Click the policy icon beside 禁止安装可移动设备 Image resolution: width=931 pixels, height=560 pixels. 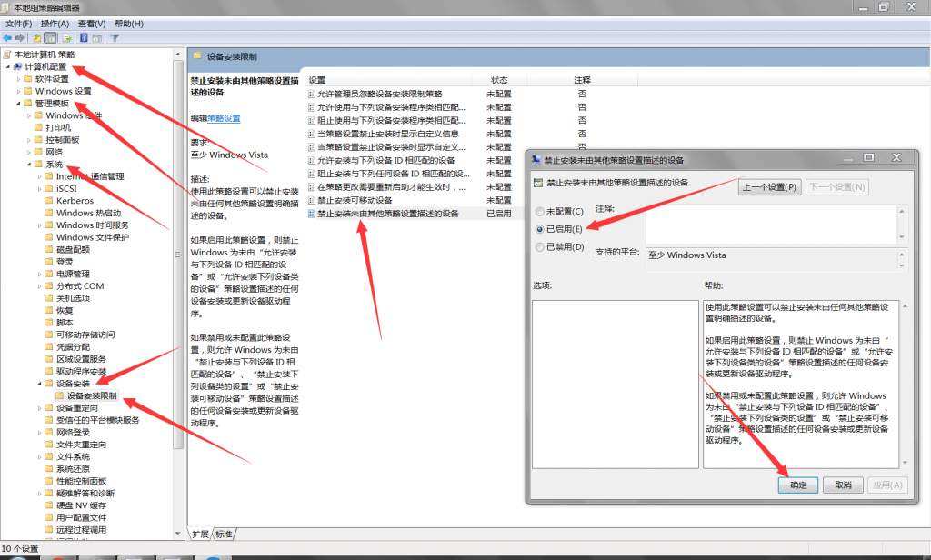pos(311,200)
